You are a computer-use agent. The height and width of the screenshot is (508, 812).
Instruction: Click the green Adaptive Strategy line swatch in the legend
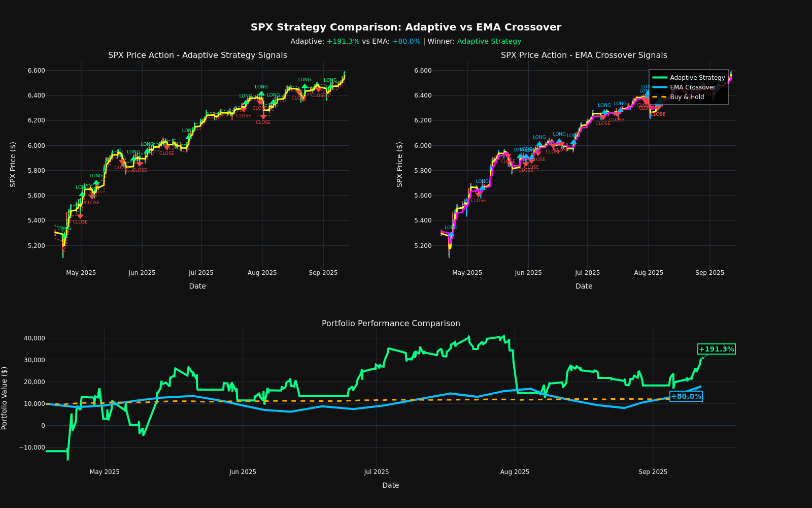(659, 78)
